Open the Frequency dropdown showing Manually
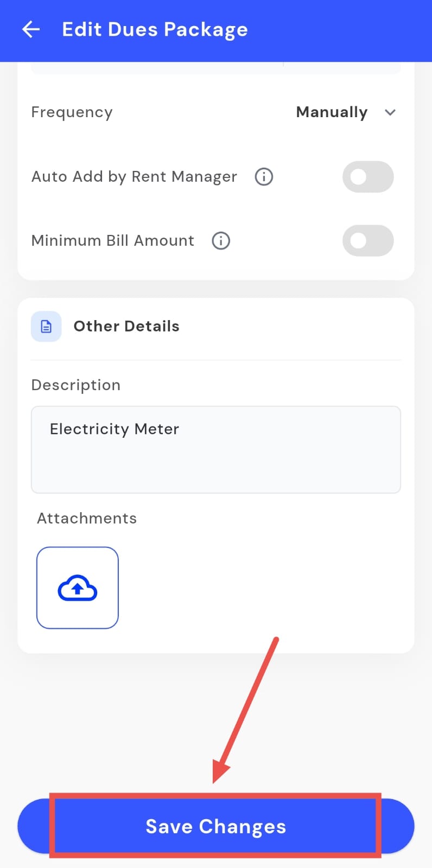Screen dimensions: 432x868 (332, 112)
